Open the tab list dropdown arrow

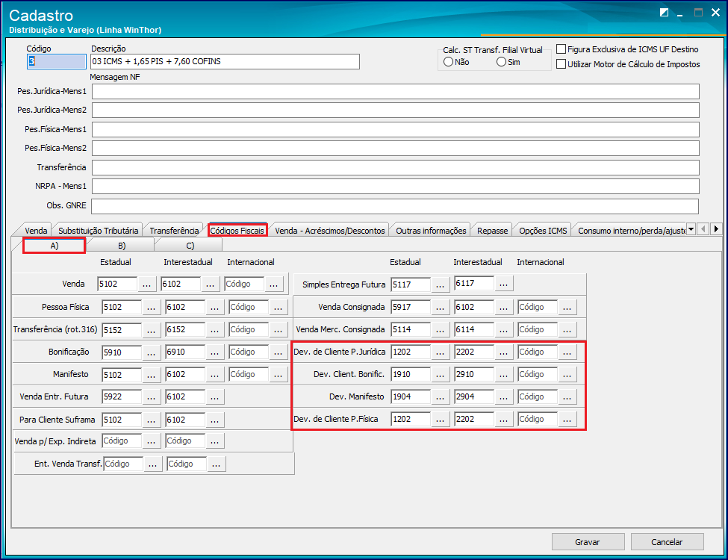691,229
